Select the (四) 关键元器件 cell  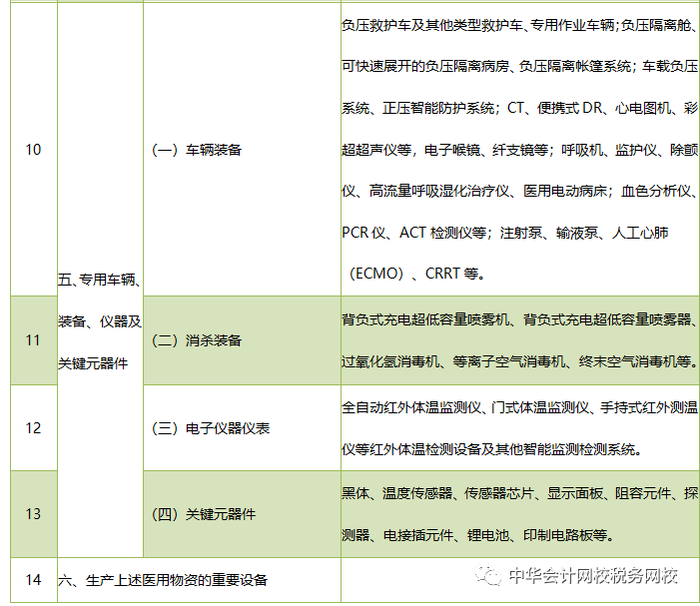(204, 514)
